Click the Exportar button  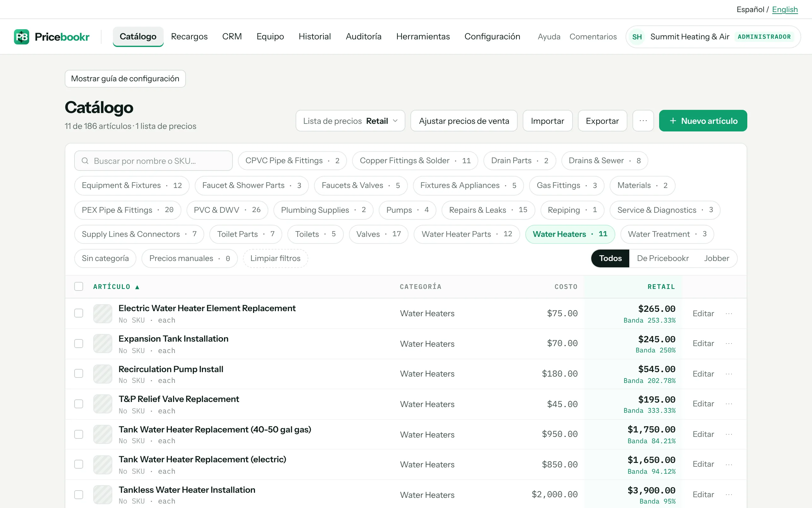click(x=602, y=121)
